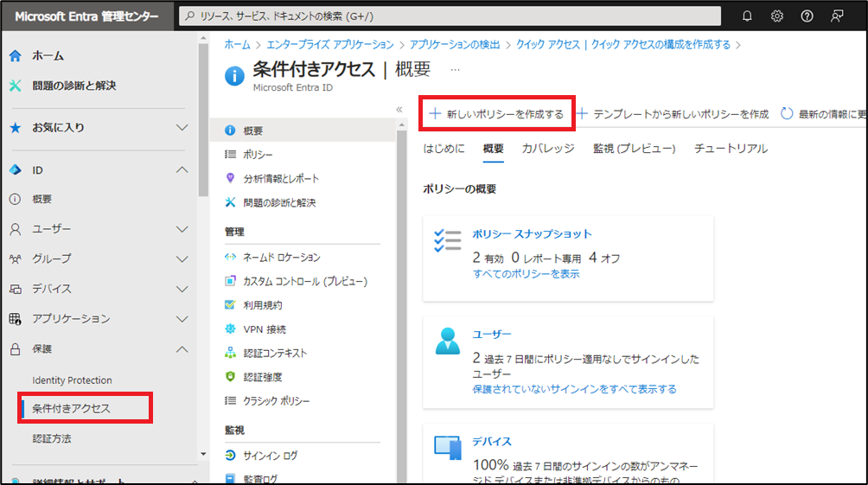Open the feedback person icon

(837, 16)
